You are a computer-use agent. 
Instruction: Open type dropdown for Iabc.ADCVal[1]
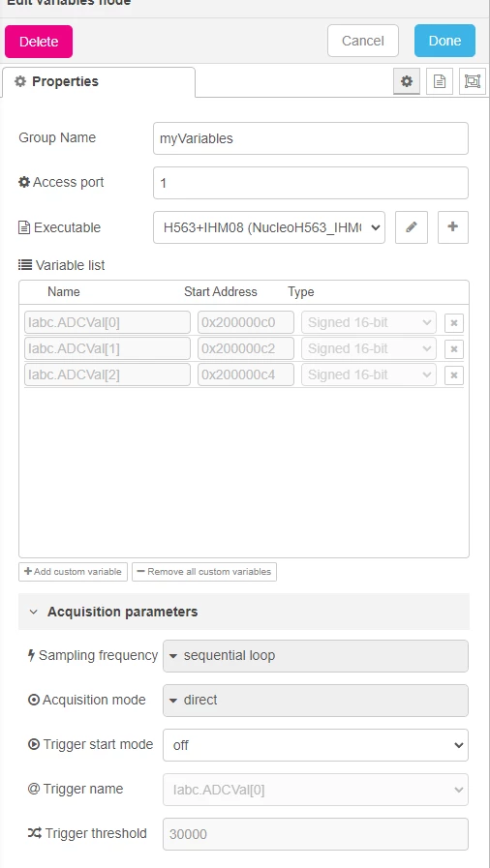369,348
